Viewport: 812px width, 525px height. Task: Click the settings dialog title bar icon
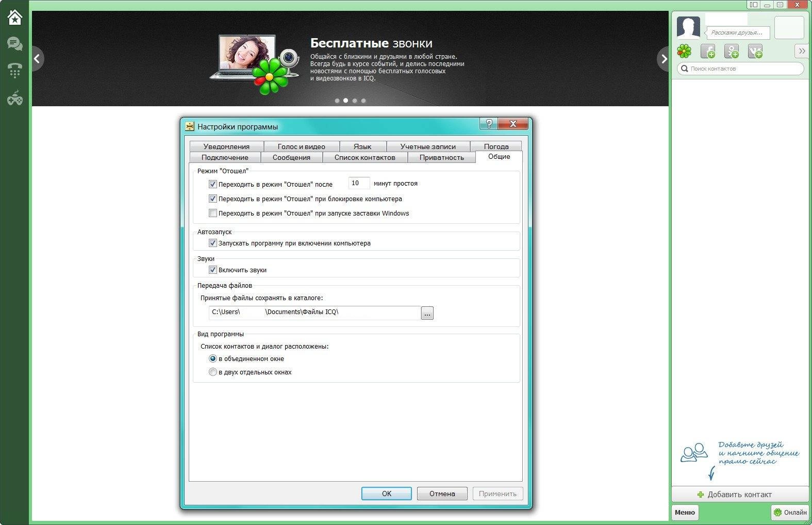coord(190,126)
